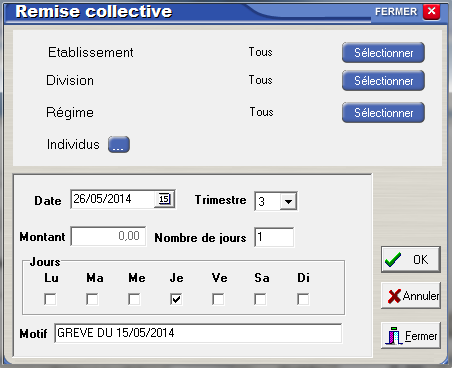Open the Individus selection with ellipsis button

pyautogui.click(x=119, y=145)
